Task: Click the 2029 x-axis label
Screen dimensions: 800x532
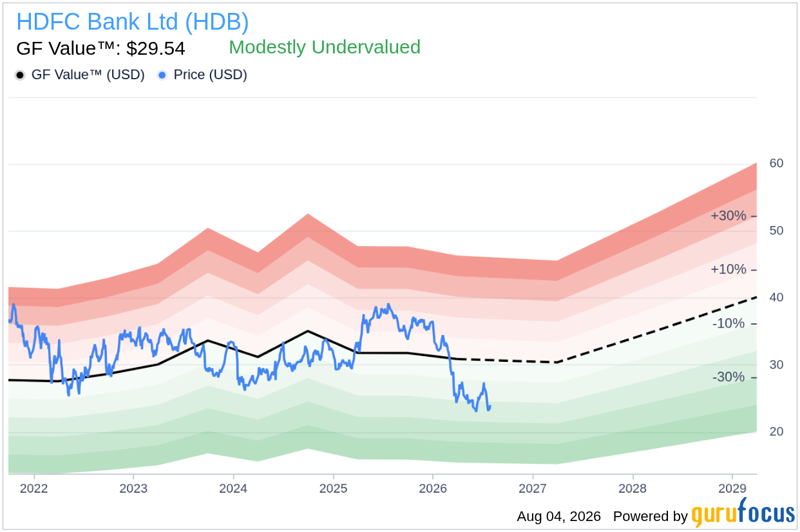Action: tap(733, 488)
